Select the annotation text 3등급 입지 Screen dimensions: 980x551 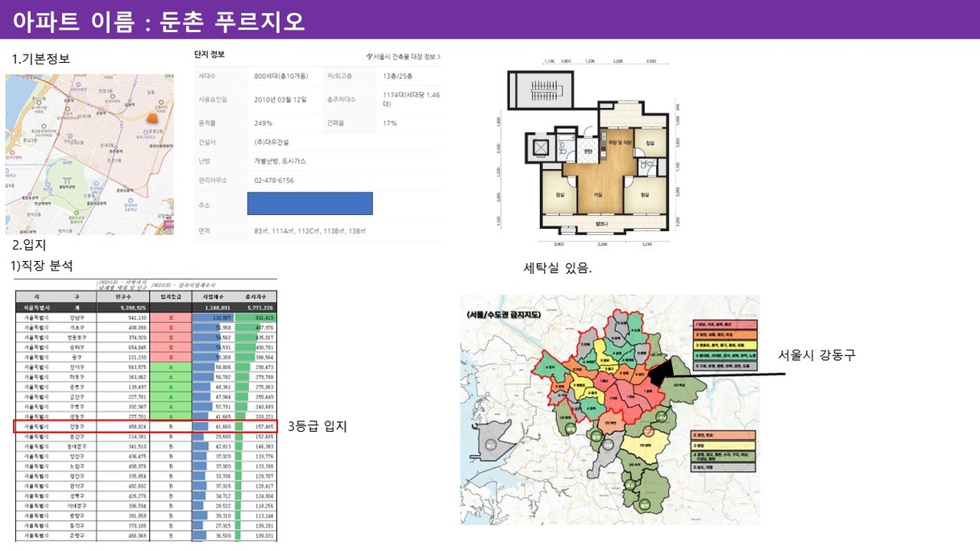[317, 426]
